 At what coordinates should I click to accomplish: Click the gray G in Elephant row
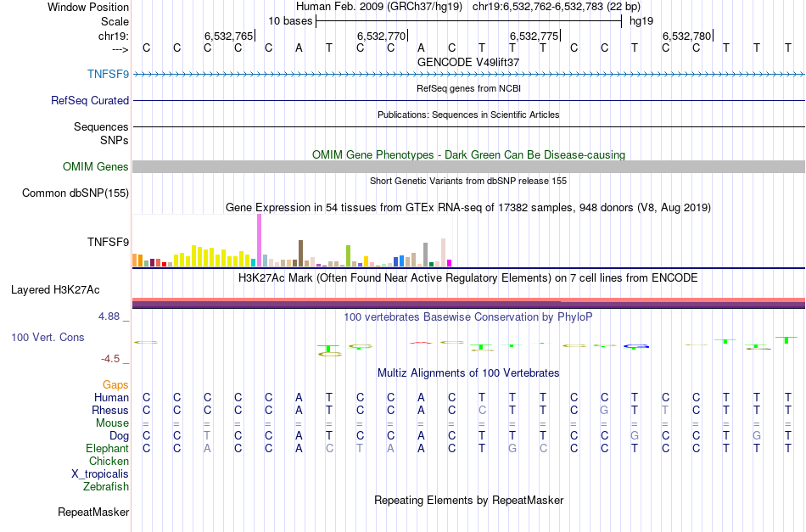tap(512, 448)
